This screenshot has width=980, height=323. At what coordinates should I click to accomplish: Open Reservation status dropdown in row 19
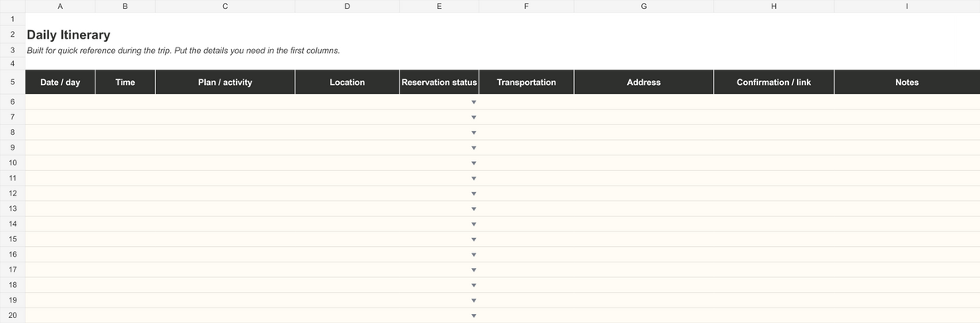click(473, 301)
